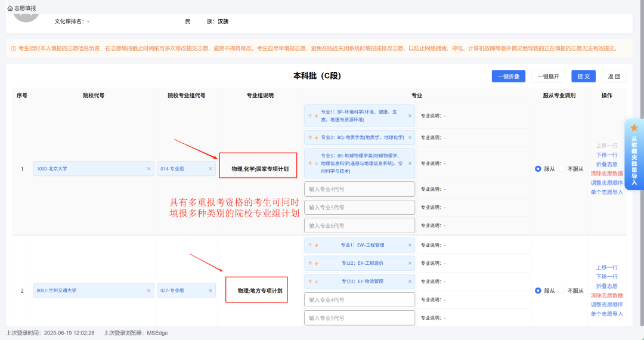The width and height of the screenshot is (644, 340).
Task: Move major EX-工程造价 up one position
Action: (x=310, y=263)
